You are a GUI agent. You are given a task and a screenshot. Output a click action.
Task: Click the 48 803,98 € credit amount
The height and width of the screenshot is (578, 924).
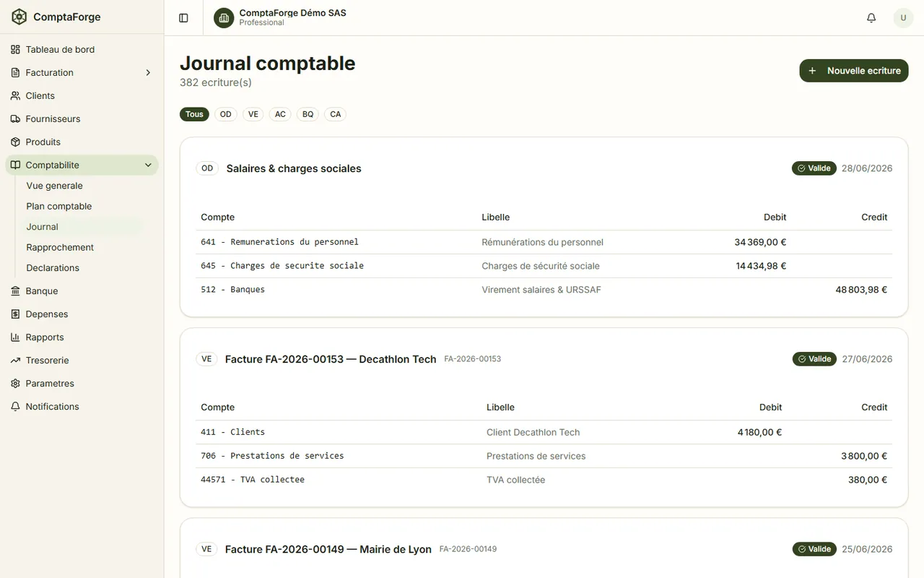(x=861, y=290)
